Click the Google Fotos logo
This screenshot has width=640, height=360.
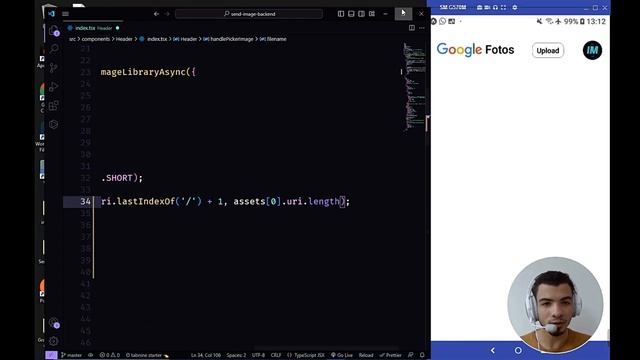click(x=476, y=50)
